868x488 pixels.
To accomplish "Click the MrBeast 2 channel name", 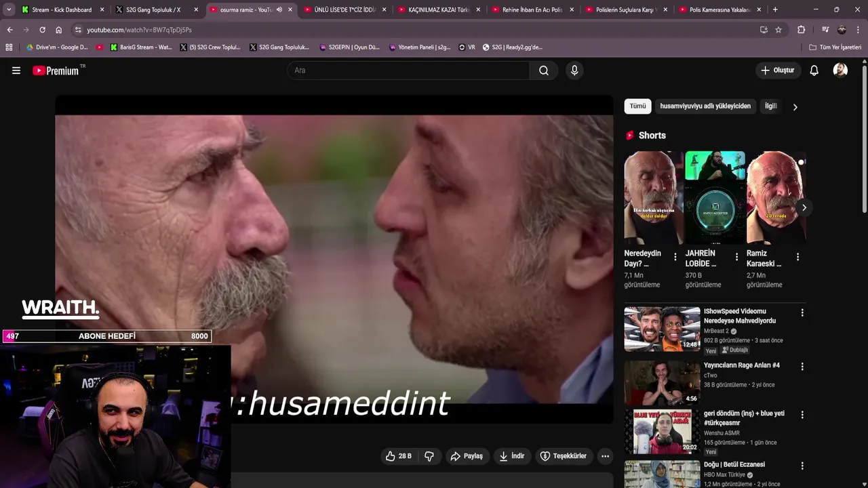I will (x=715, y=331).
